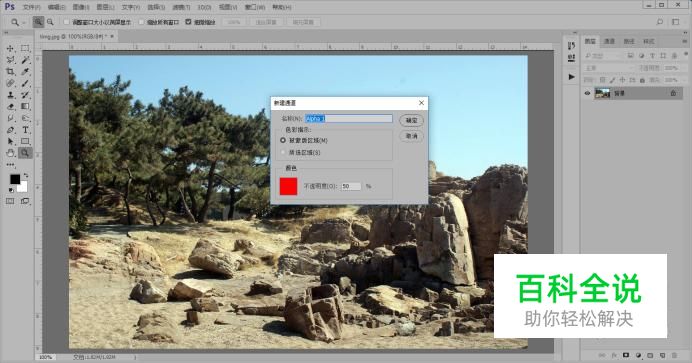Select the Eyedropper tool
Screen dimensions: 692x363
(25, 71)
